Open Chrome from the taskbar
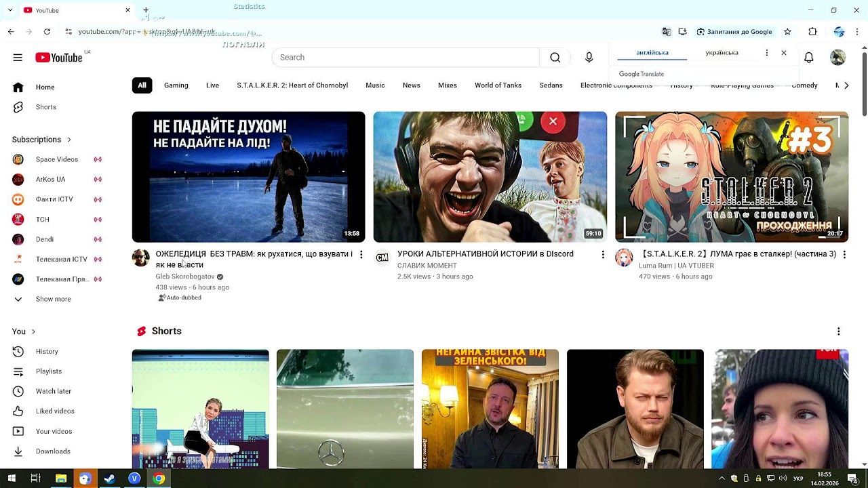Image resolution: width=868 pixels, height=488 pixels. [158, 479]
